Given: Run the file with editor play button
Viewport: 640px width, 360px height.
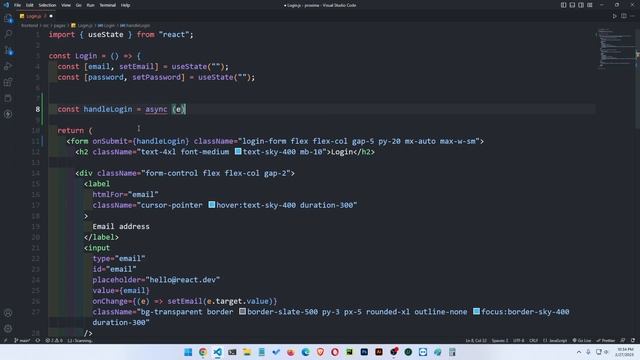Looking at the screenshot, I should click(x=615, y=16).
